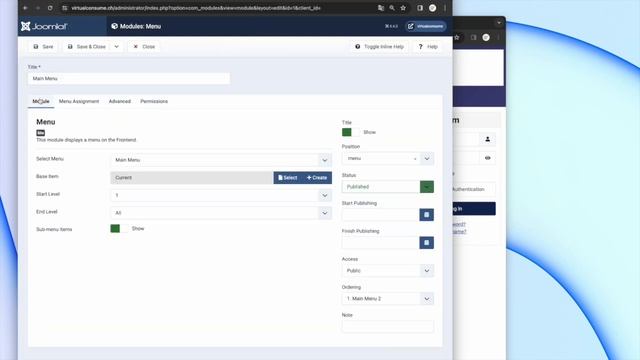The height and width of the screenshot is (360, 640).
Task: Open the browser side panel icon
Action: (x=420, y=8)
